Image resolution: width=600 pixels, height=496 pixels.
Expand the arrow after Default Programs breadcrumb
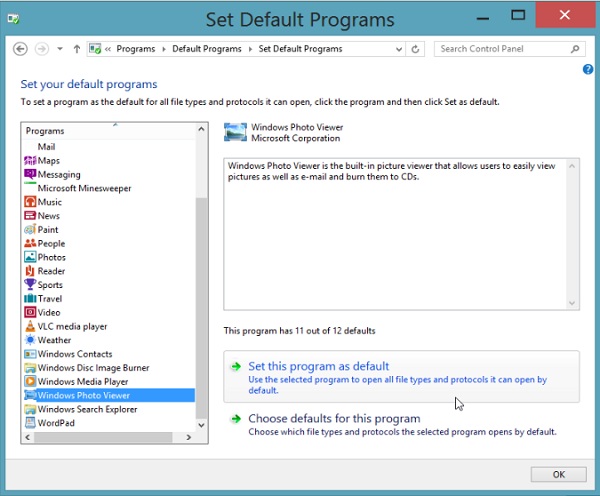pyautogui.click(x=250, y=49)
